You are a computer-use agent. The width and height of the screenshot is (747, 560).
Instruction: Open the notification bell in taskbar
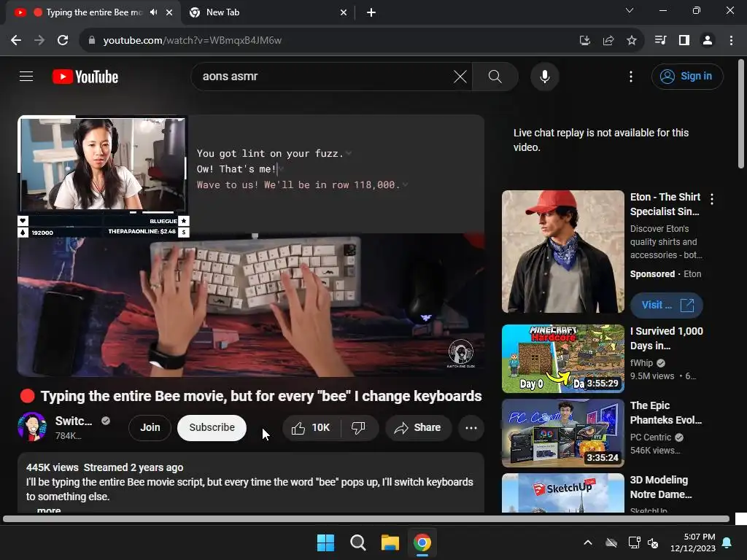[x=727, y=542]
